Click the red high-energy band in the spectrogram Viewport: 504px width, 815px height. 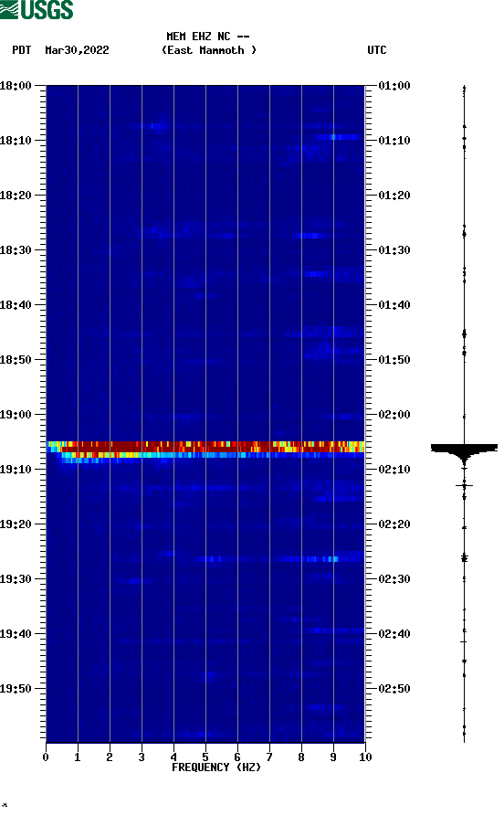[205, 447]
